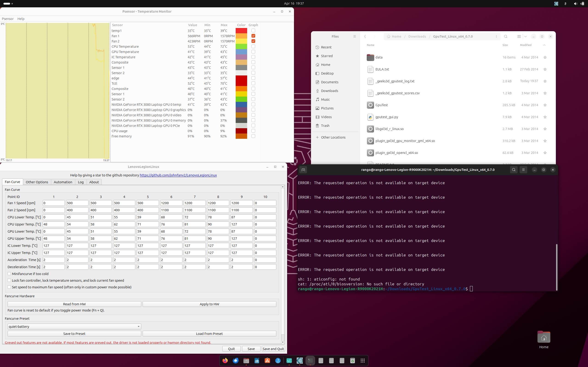Star the GpuTest file
The height and width of the screenshot is (367, 588).
pyautogui.click(x=545, y=105)
